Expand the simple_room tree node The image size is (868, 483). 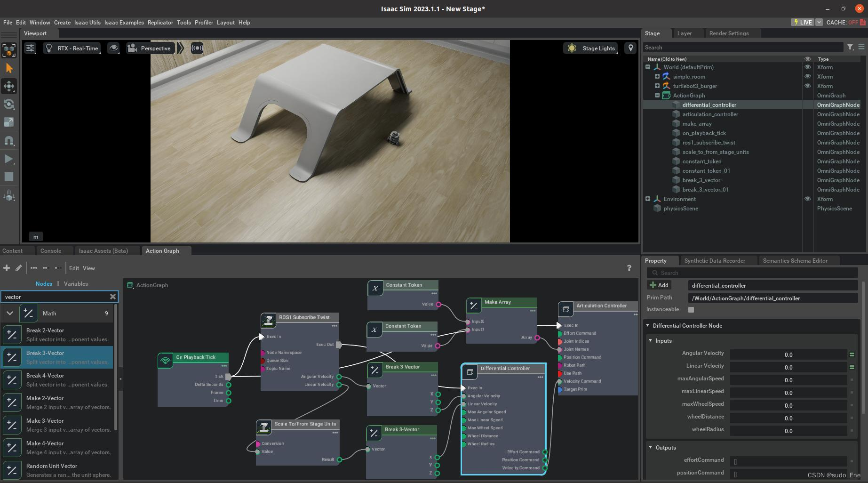pos(657,77)
